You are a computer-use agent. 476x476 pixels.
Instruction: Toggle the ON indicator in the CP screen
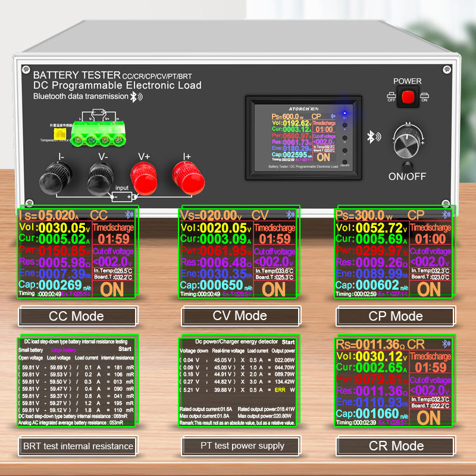(429, 290)
